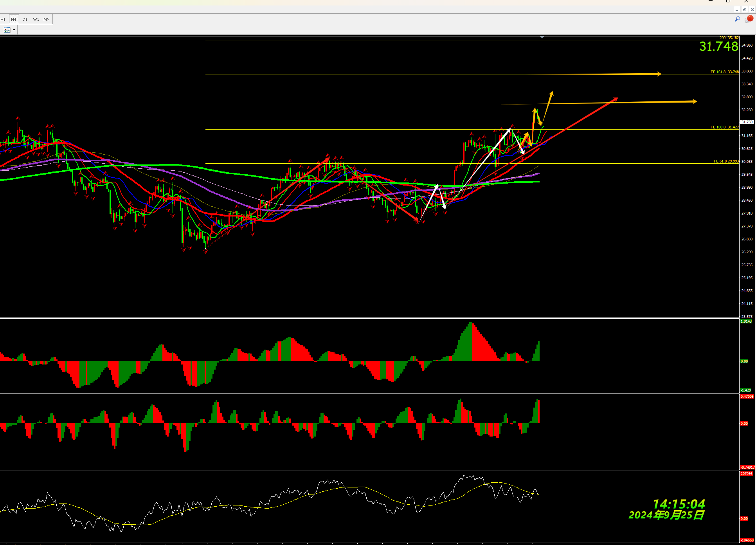Minimize the inner chart window

click(737, 10)
